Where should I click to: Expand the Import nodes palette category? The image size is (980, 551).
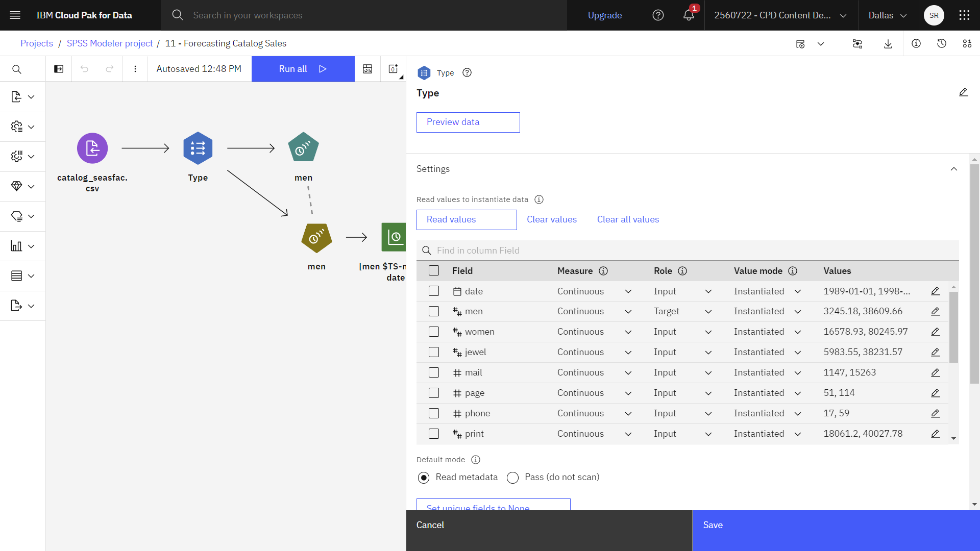point(23,97)
